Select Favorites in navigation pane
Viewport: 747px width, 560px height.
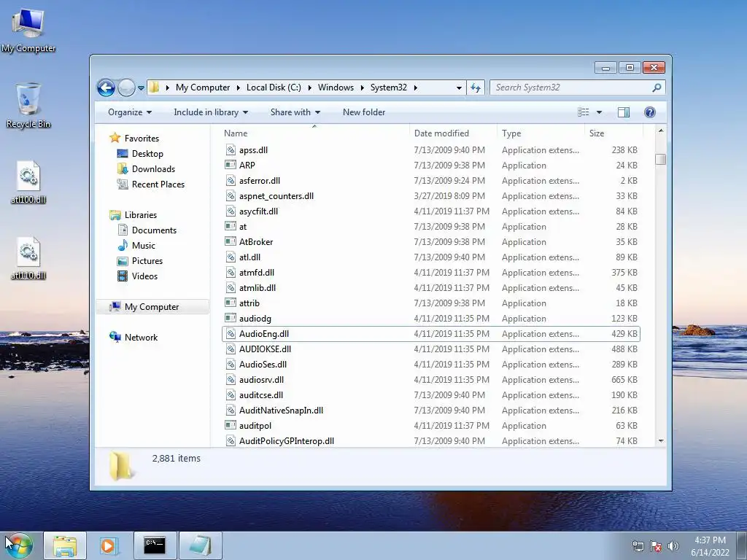(x=142, y=139)
